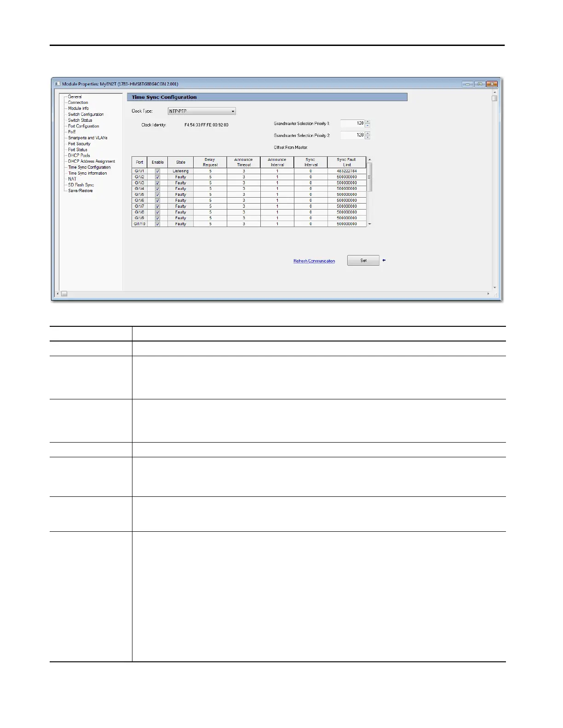
Task: Select Port Status tree item
Action: (x=78, y=150)
